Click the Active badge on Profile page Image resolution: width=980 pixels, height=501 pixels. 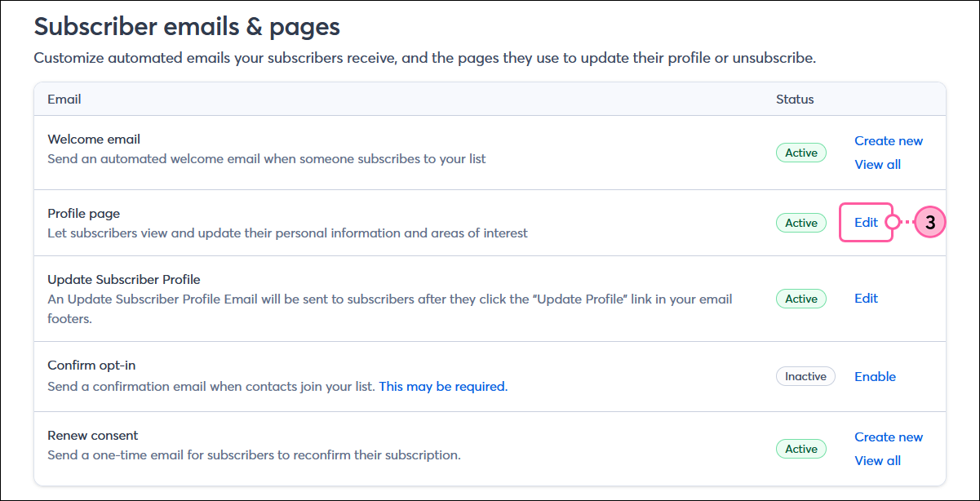point(800,222)
